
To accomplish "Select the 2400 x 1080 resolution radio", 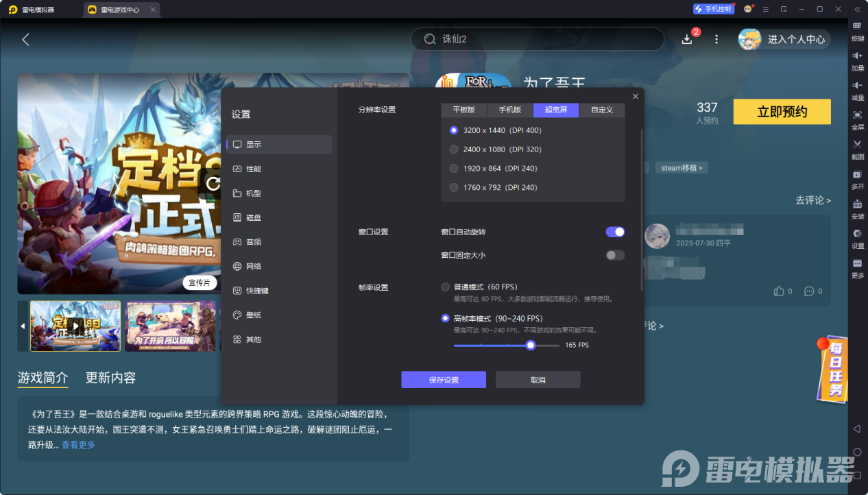I will [453, 149].
